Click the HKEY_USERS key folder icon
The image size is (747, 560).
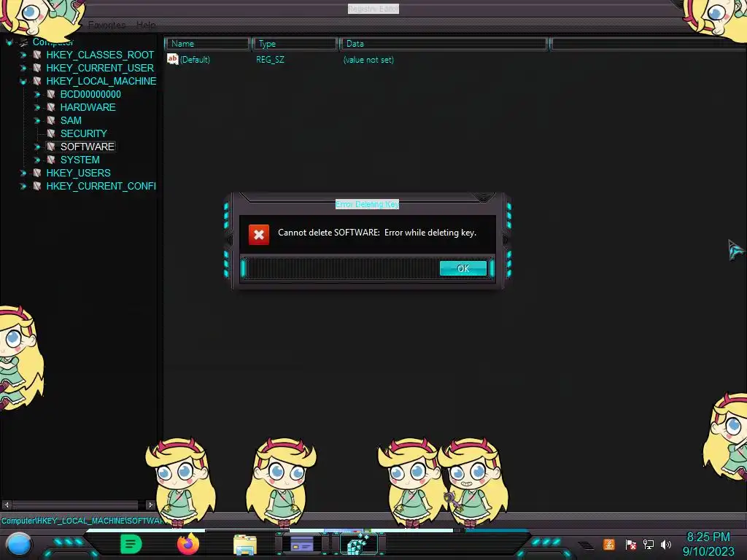pos(36,173)
